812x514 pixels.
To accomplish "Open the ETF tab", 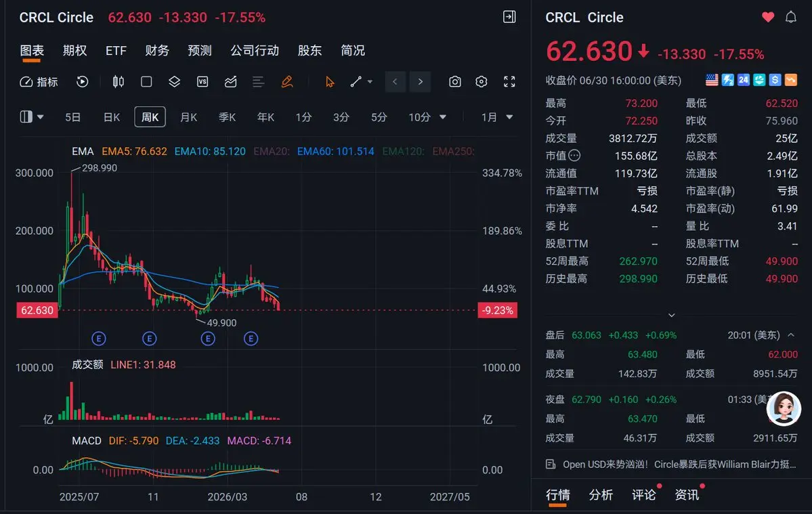I will (x=116, y=50).
